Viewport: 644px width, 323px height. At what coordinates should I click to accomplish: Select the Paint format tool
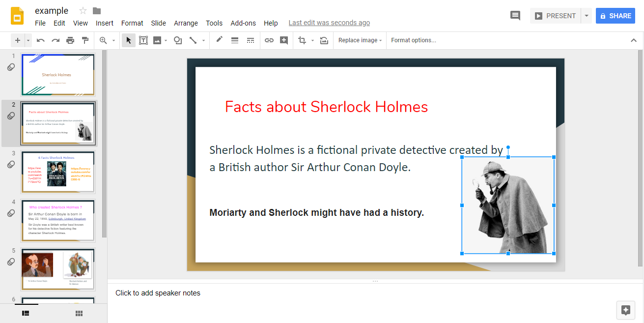(85, 40)
